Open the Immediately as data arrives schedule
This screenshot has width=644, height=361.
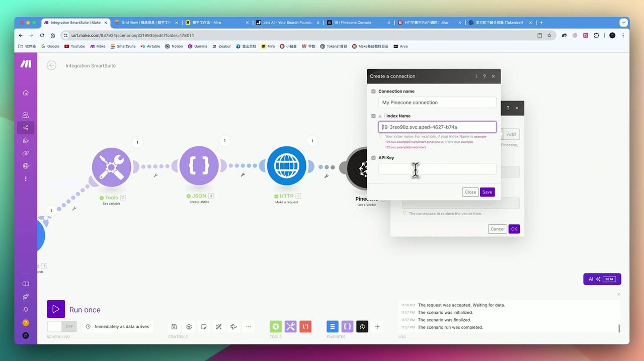(118, 326)
